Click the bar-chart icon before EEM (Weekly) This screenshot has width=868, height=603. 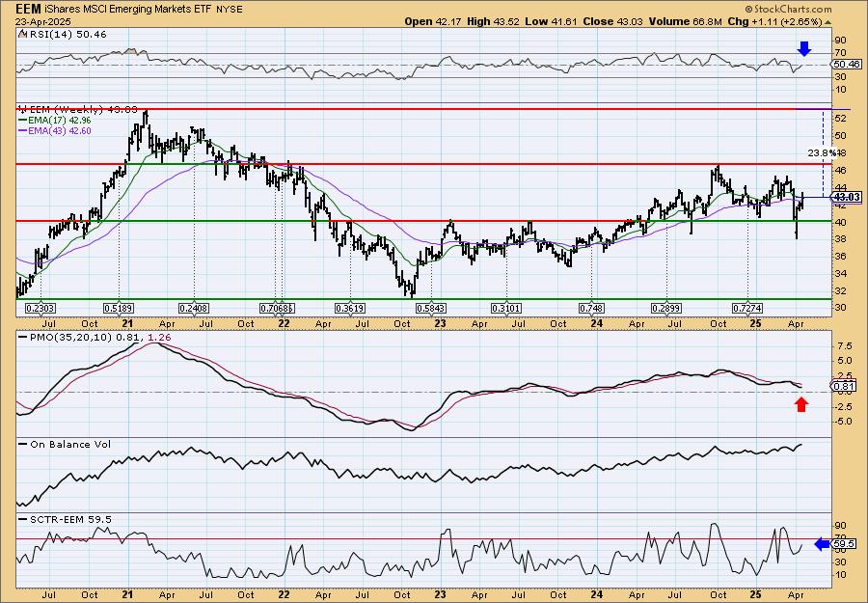point(22,109)
